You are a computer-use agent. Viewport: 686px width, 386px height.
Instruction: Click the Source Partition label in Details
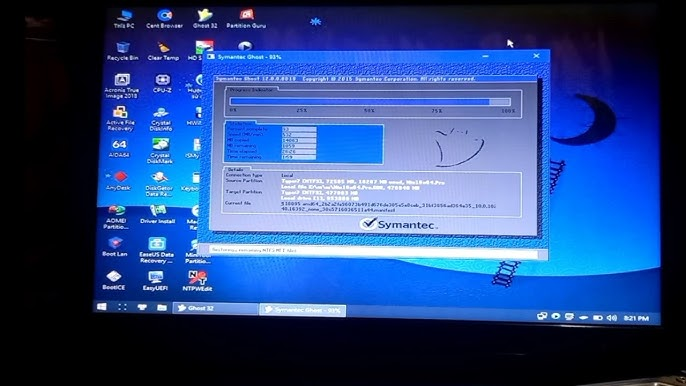tap(244, 181)
